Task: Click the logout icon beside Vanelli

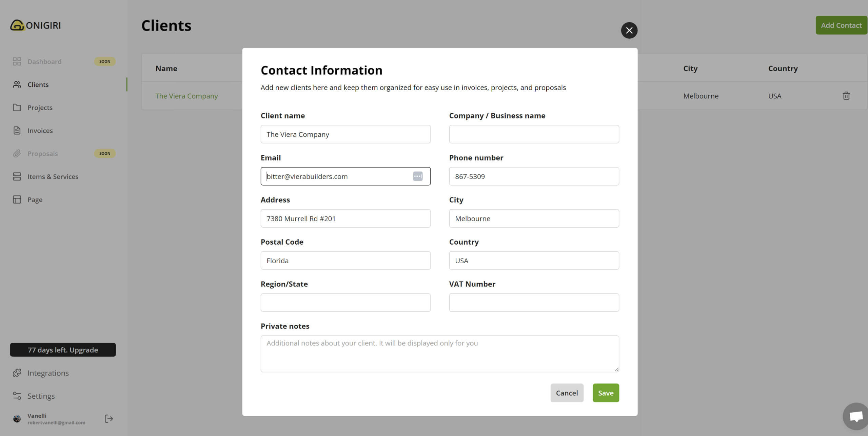Action: (x=108, y=419)
